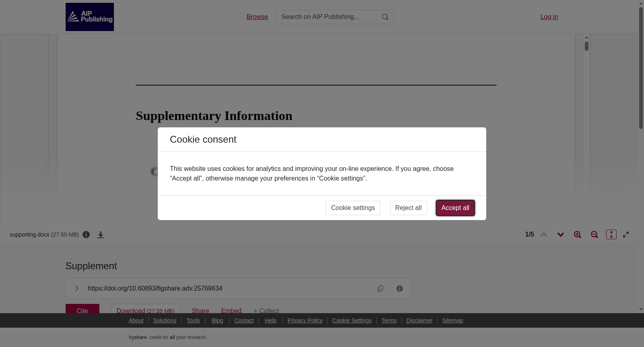The width and height of the screenshot is (644, 347).
Task: Click the Embed option
Action: [x=231, y=310]
